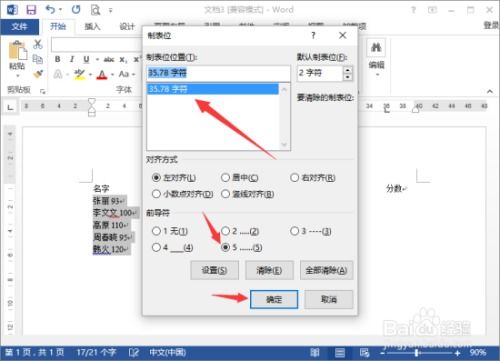Open the Customize Quick Access Toolbar arrow
Image resolution: width=500 pixels, height=361 pixels.
click(110, 10)
